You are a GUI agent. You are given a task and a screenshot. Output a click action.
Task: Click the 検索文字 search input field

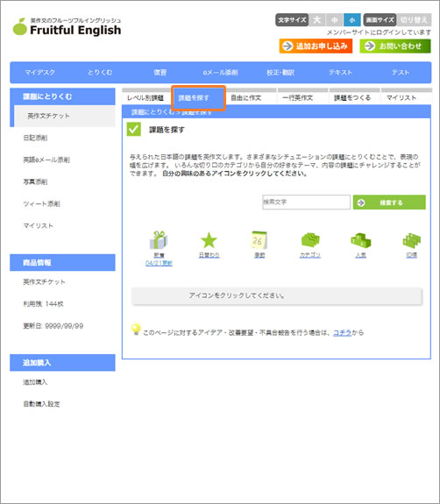(306, 202)
